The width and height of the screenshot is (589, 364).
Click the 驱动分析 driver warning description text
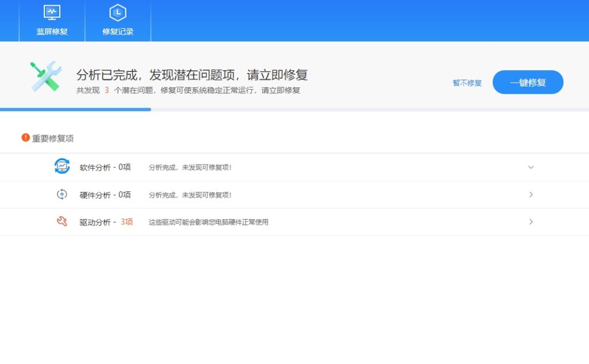[208, 222]
